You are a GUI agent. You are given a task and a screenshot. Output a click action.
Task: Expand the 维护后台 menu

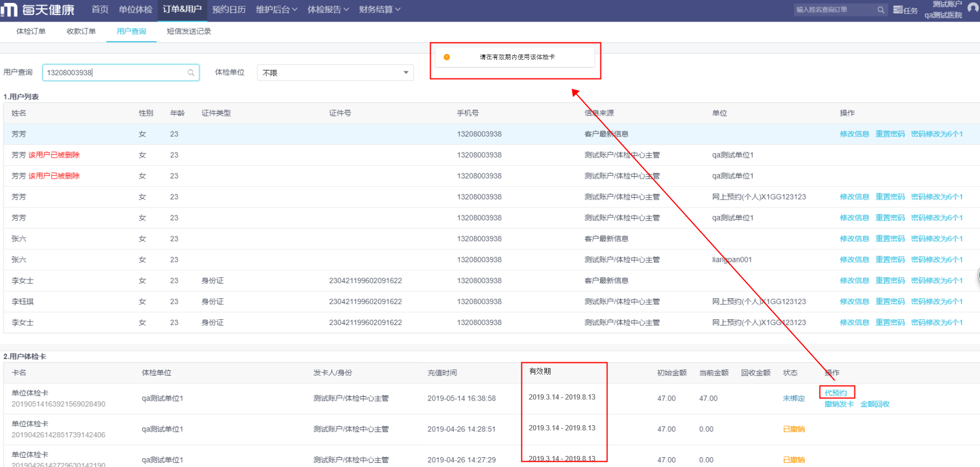click(277, 10)
